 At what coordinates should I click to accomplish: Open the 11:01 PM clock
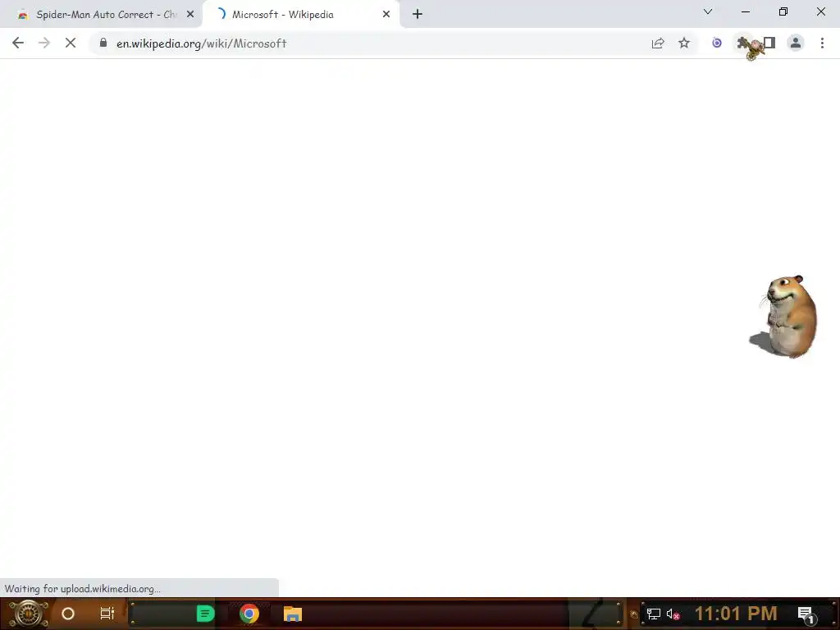(736, 614)
